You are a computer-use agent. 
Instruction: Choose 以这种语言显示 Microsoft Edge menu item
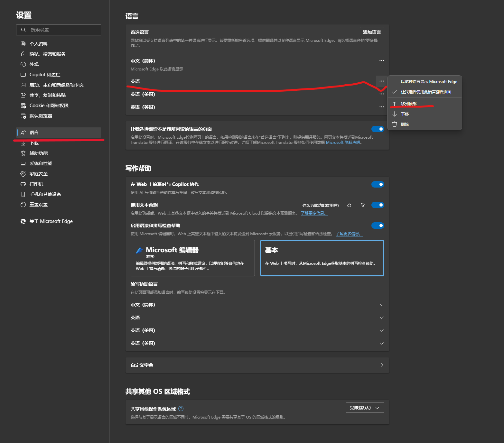425,82
